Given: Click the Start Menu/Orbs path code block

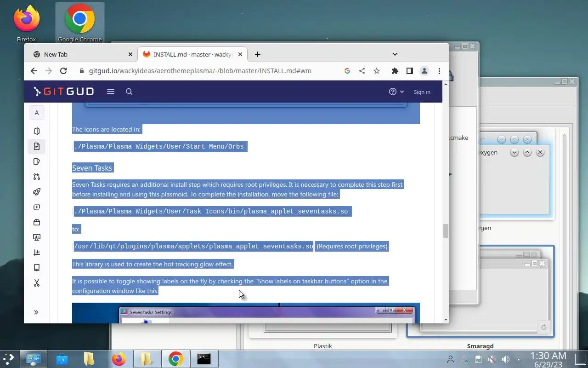Looking at the screenshot, I should [x=159, y=146].
